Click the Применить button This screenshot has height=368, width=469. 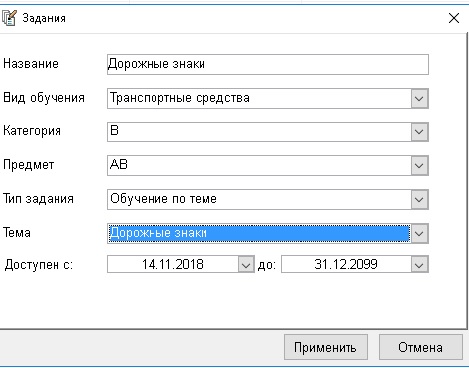tap(326, 347)
